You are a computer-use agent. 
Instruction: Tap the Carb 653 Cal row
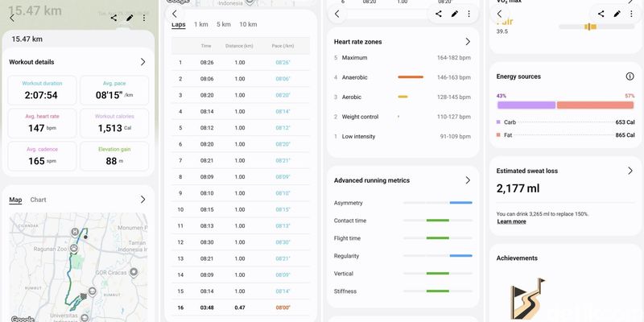point(566,122)
